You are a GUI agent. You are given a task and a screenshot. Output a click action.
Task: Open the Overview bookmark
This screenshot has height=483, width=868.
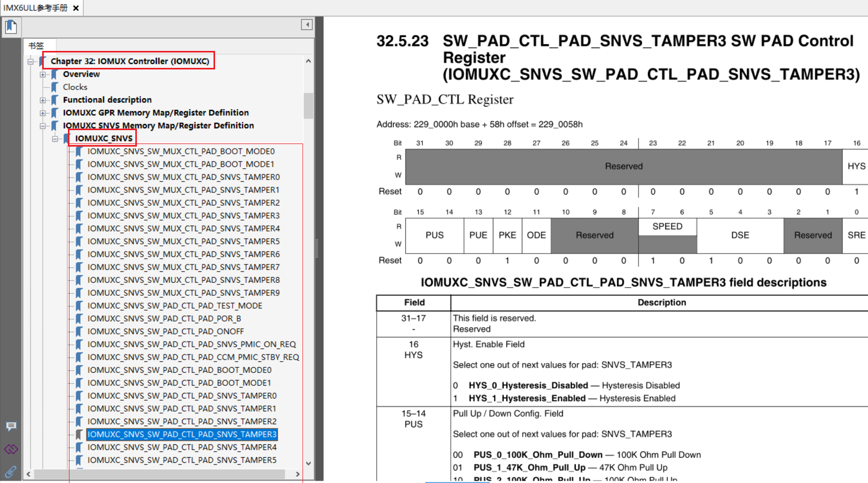(x=81, y=74)
